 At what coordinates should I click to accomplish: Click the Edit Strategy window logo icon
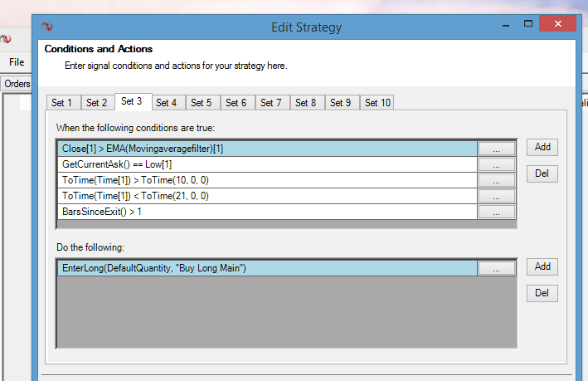click(46, 27)
